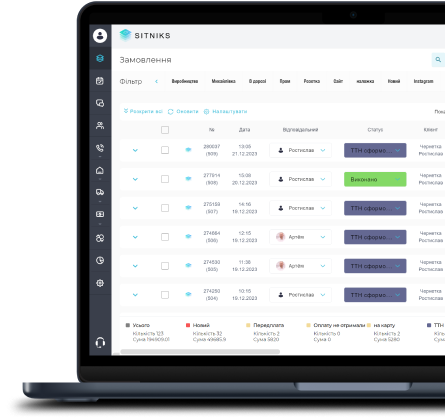The image size is (445, 418).
Task: Select the Виробництво filter tab
Action: pyautogui.click(x=185, y=81)
